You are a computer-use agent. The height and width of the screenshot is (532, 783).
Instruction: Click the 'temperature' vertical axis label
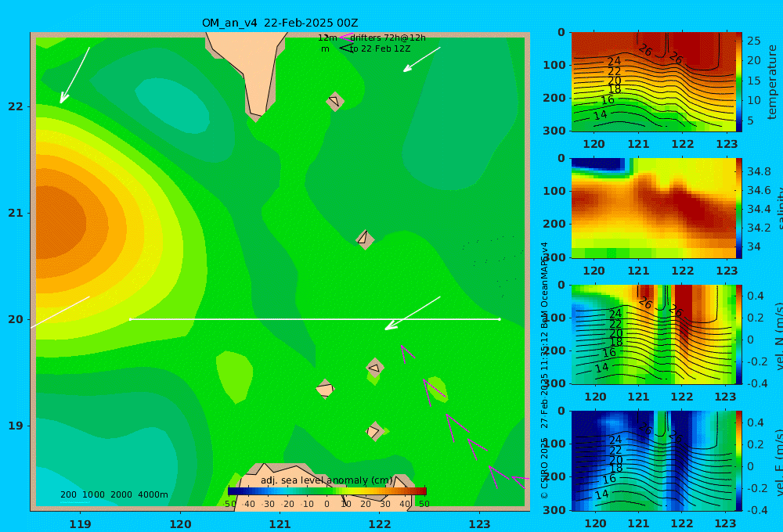(x=772, y=82)
